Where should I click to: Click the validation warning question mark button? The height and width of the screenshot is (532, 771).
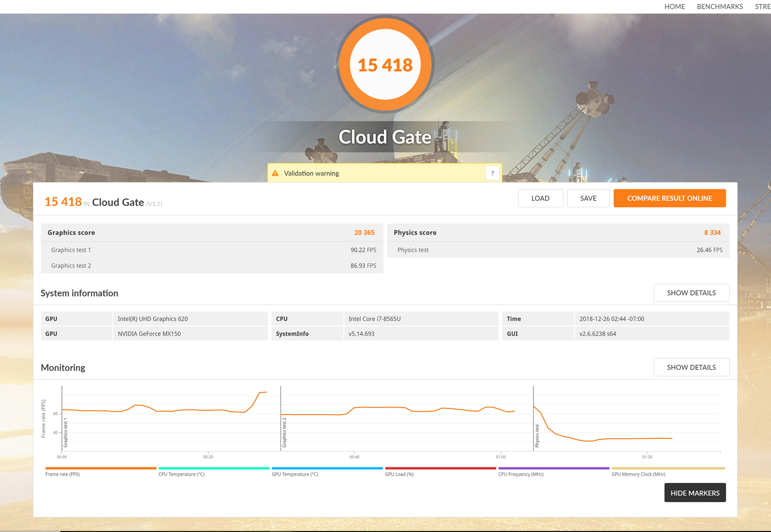coord(492,173)
